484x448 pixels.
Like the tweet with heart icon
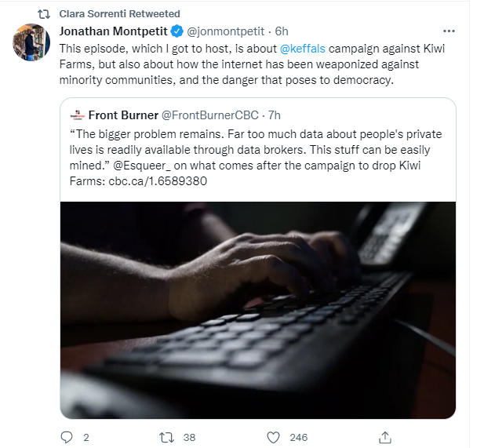point(273,437)
